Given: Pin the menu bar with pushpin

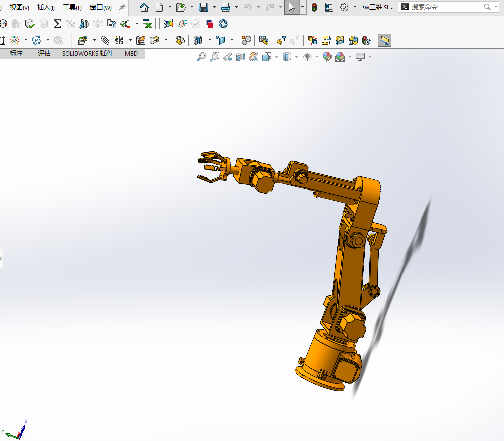Looking at the screenshot, I should (x=122, y=7).
